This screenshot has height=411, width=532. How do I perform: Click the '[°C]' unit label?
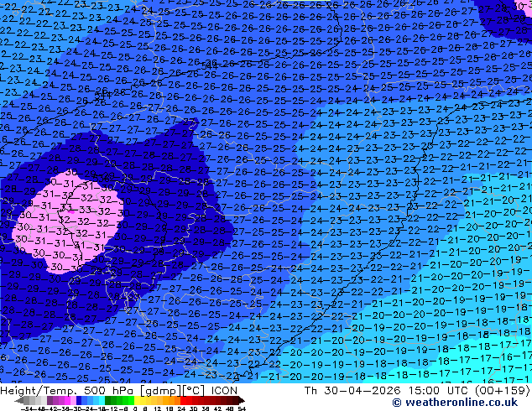point(195,391)
